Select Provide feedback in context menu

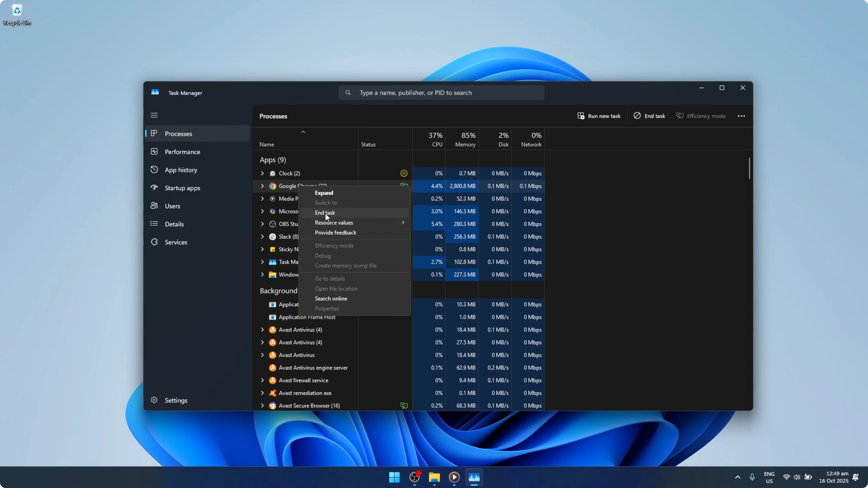355,233
